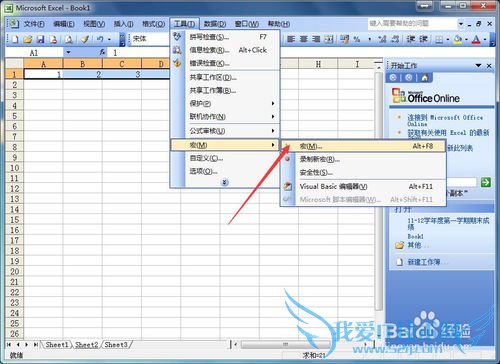
Task: Click the Align Right toolbar icon
Action: point(316,39)
